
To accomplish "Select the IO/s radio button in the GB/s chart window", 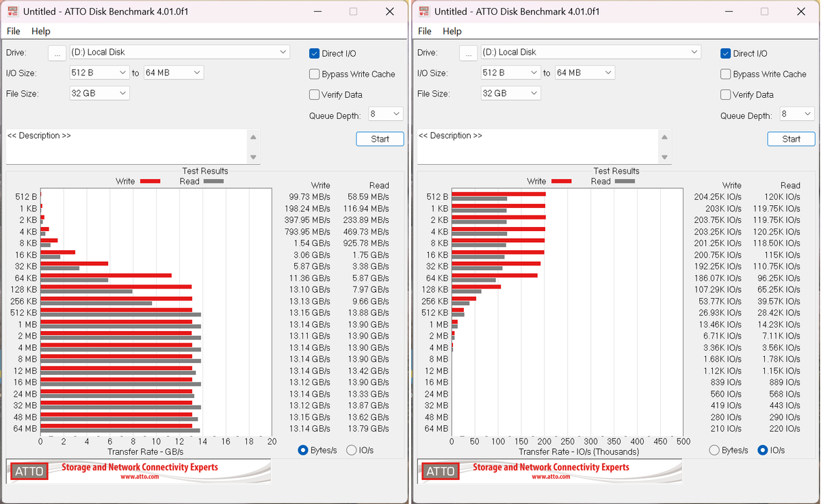I will (352, 450).
